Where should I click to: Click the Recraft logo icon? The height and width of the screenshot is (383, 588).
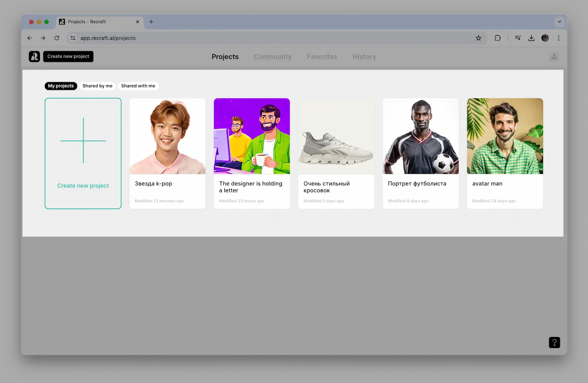(34, 57)
